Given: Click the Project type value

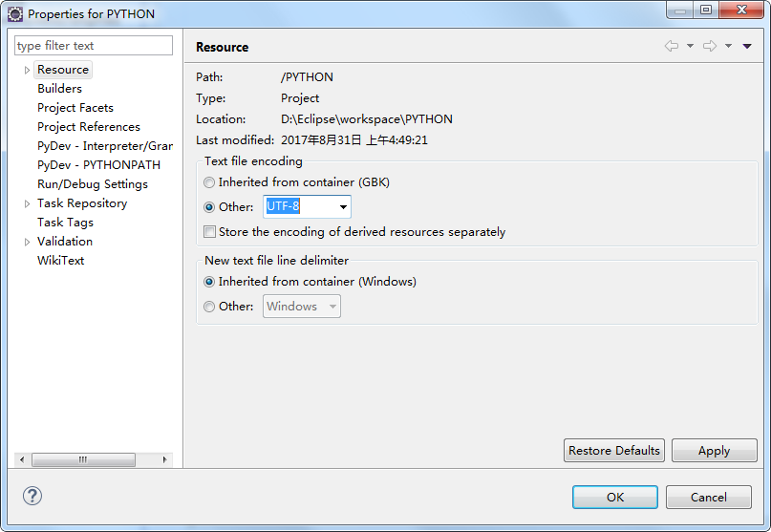Looking at the screenshot, I should click(300, 98).
